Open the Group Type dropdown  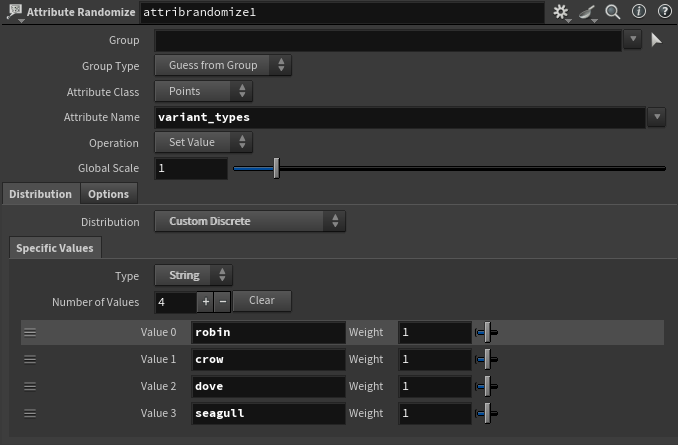click(222, 65)
